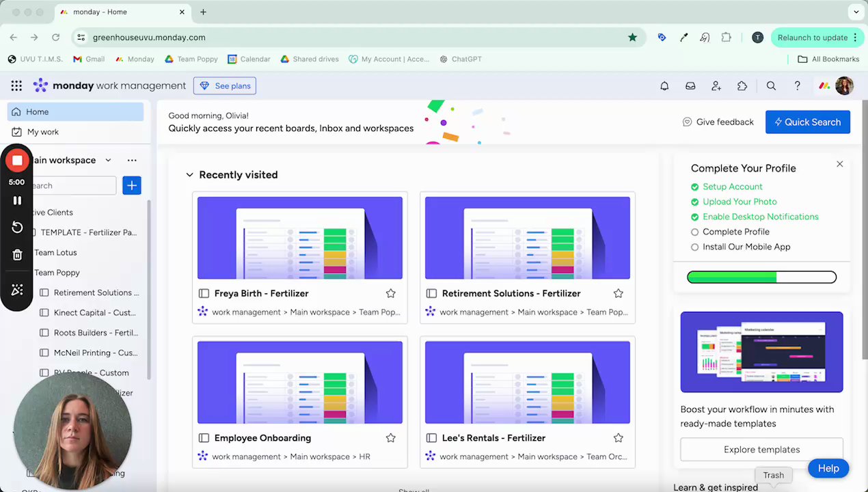The width and height of the screenshot is (868, 492).
Task: Close the Complete Your Profile panel
Action: click(840, 164)
